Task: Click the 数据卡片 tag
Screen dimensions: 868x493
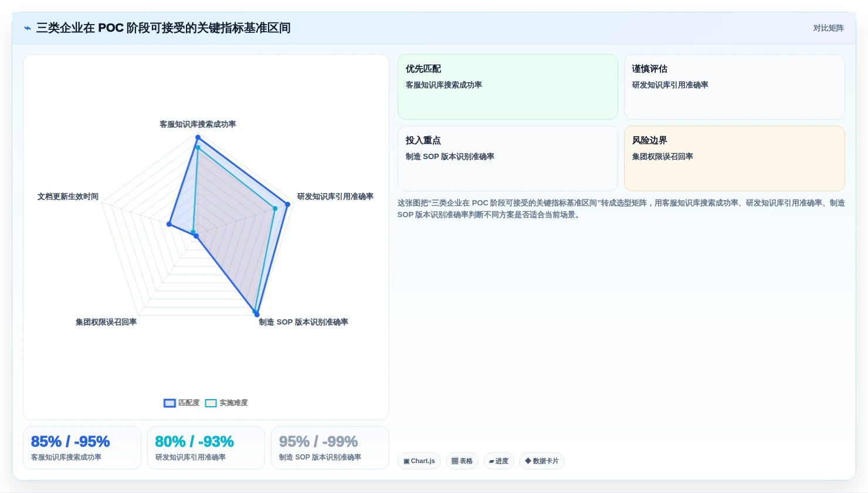Action: pos(542,461)
